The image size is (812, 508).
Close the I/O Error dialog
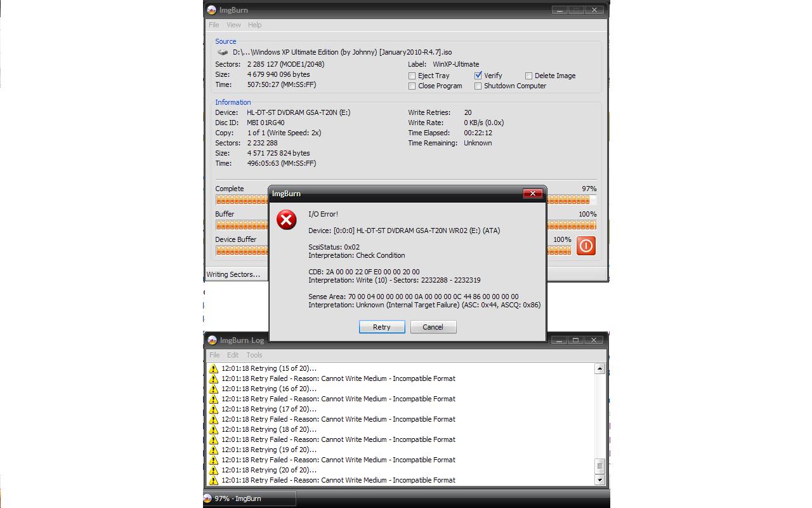point(532,193)
